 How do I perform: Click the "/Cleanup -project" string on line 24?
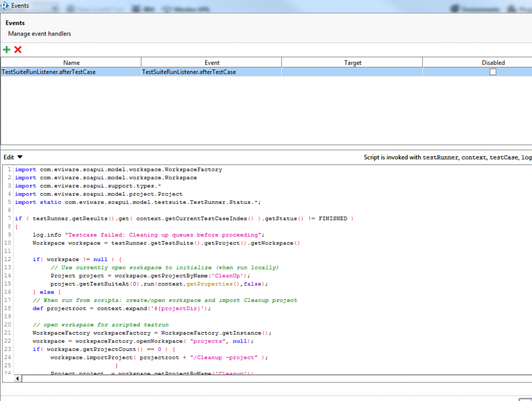(x=223, y=358)
